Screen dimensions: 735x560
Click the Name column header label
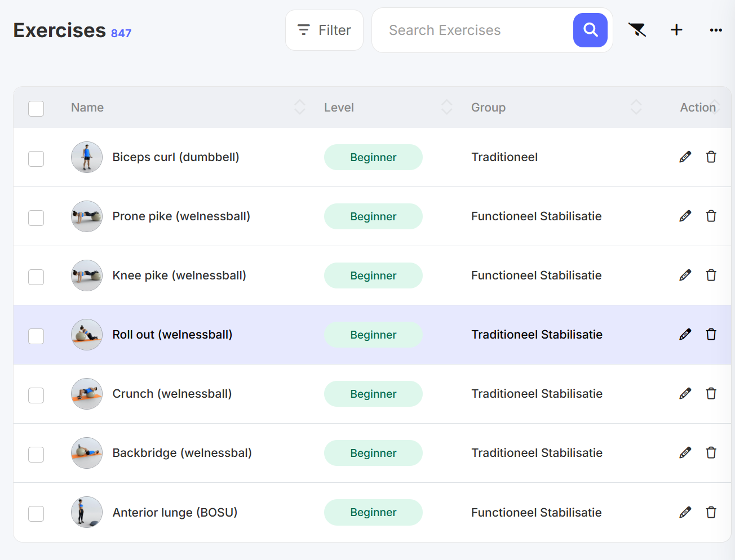[x=87, y=108]
